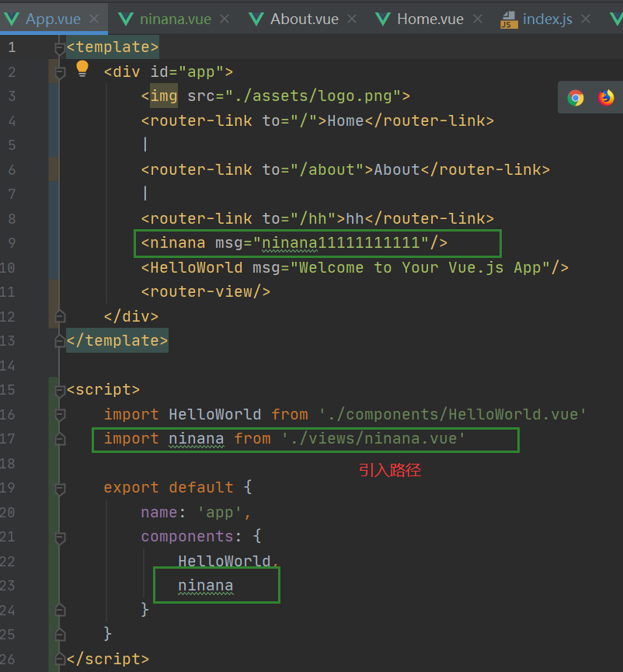This screenshot has height=672, width=623.
Task: Close the Home.vue tab
Action: (477, 19)
